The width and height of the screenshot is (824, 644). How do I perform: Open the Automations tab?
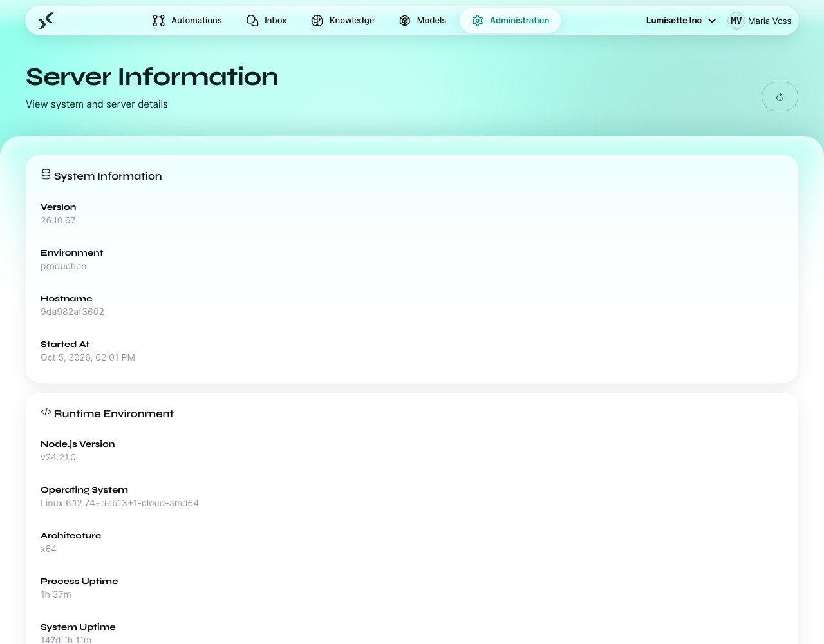click(x=187, y=21)
